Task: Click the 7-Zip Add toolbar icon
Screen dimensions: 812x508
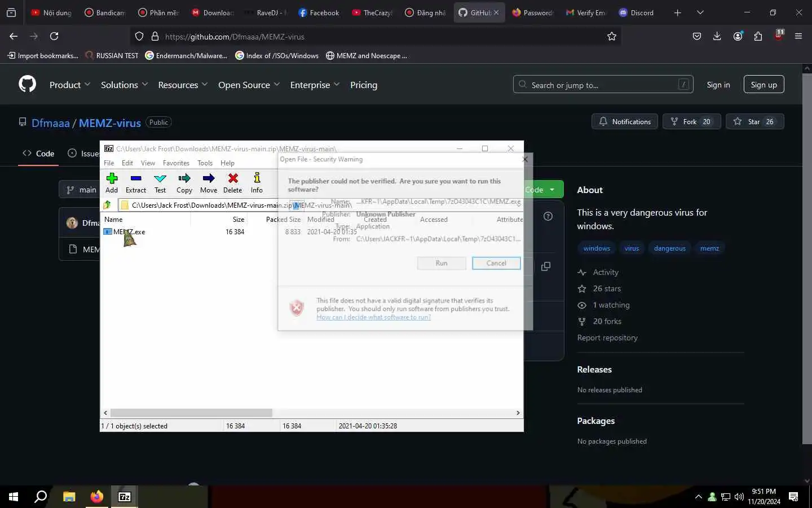Action: [x=112, y=178]
